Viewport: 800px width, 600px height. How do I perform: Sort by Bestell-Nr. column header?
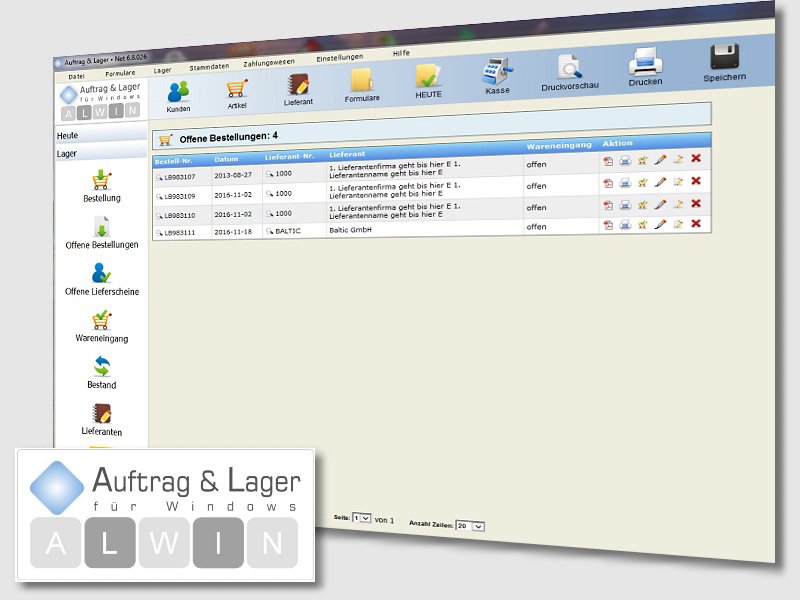173,161
